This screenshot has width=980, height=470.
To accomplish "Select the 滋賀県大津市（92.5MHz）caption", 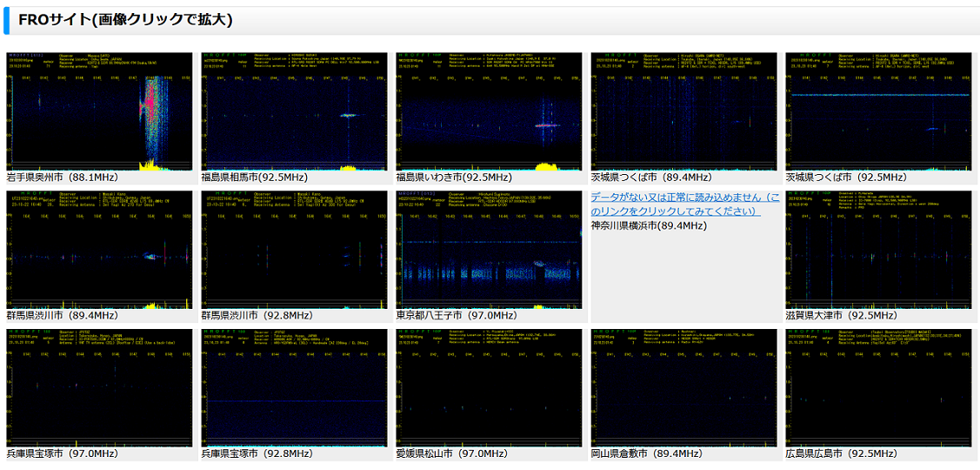I will pos(843,315).
